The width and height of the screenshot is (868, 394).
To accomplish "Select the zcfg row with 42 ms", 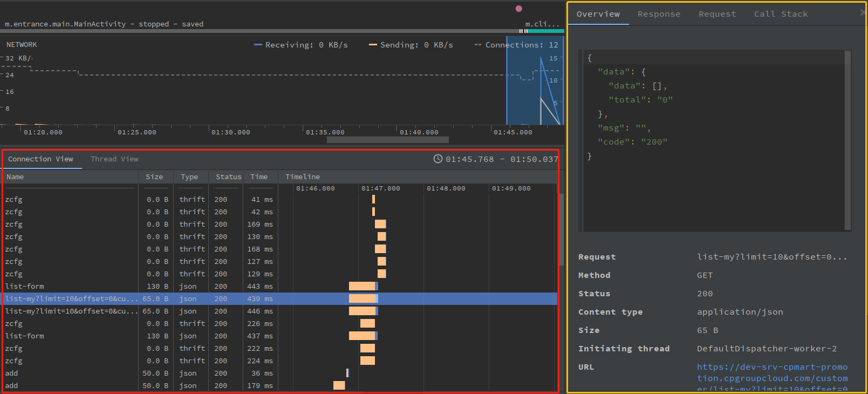I will pos(279,212).
